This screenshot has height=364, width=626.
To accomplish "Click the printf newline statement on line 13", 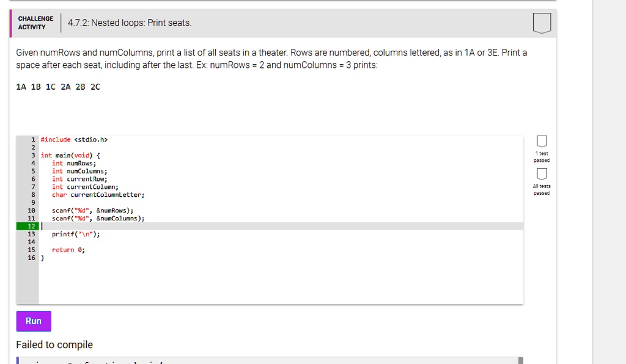I will (x=76, y=234).
